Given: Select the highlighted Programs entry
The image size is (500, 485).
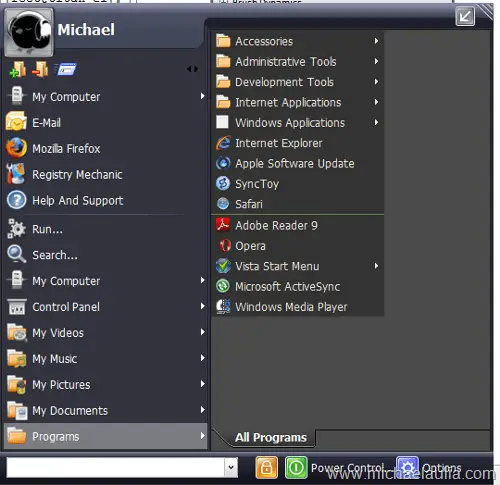Looking at the screenshot, I should (x=105, y=436).
